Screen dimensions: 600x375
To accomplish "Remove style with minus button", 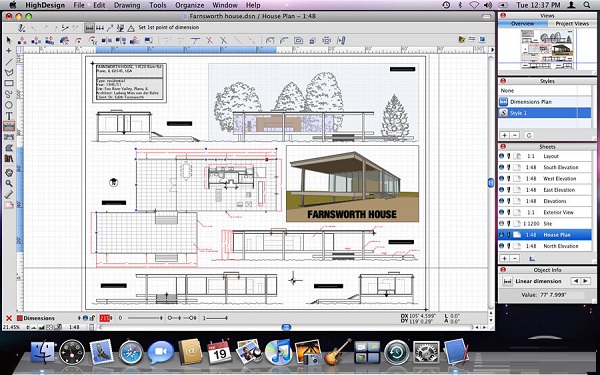I will [514, 135].
